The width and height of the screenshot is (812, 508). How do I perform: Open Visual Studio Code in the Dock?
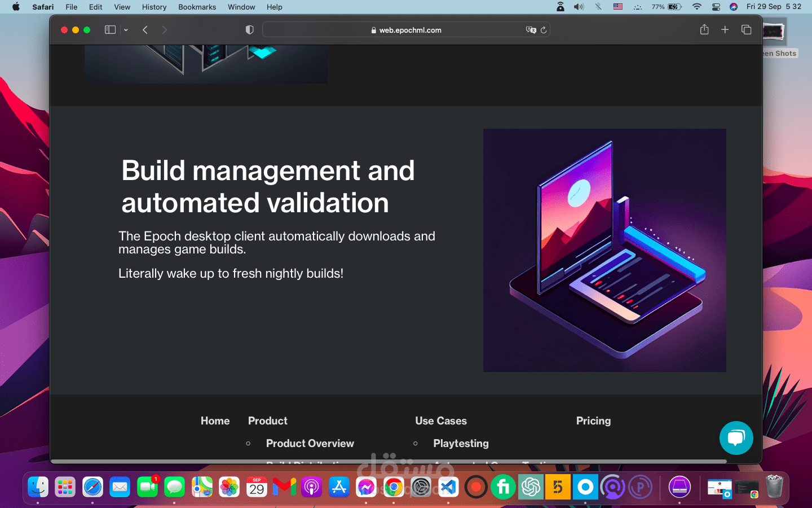pyautogui.click(x=448, y=487)
